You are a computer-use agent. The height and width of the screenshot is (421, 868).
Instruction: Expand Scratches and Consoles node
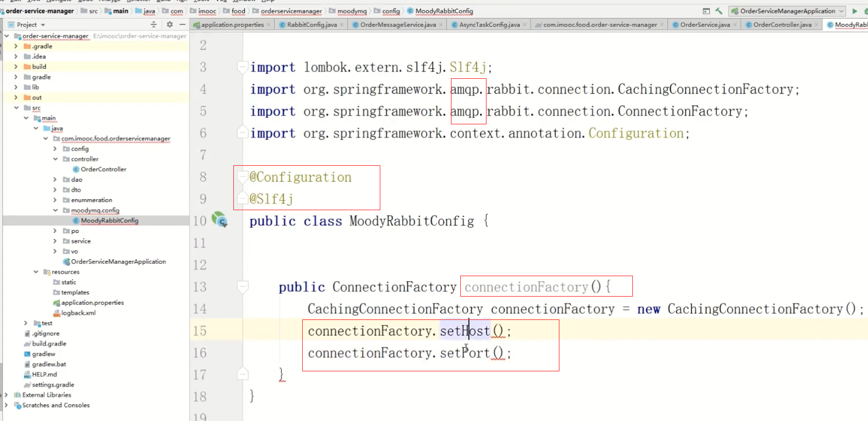[6, 405]
